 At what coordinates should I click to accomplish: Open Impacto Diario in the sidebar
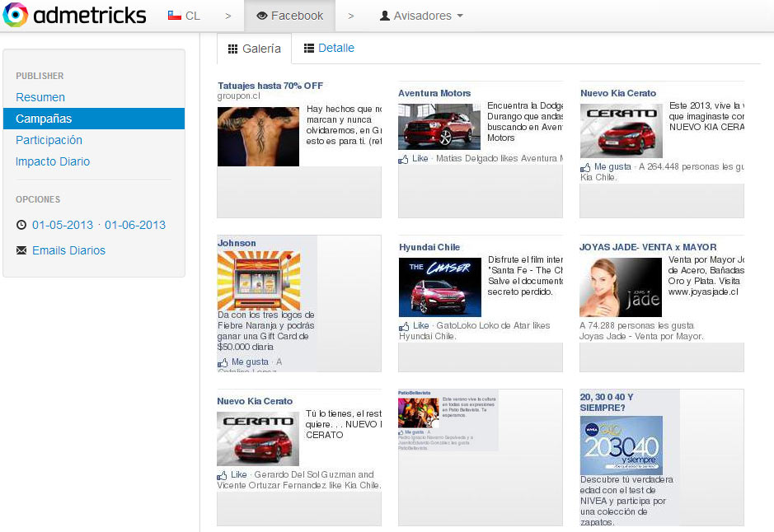click(x=53, y=161)
